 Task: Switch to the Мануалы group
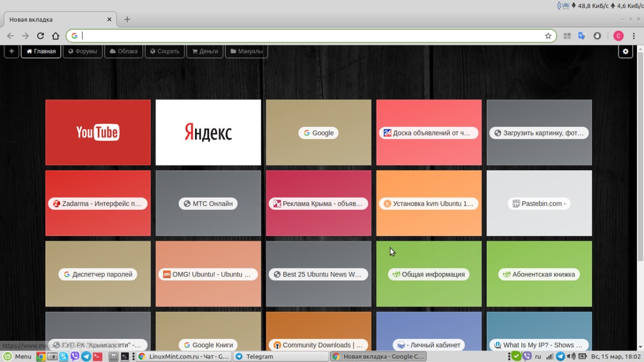pyautogui.click(x=247, y=51)
